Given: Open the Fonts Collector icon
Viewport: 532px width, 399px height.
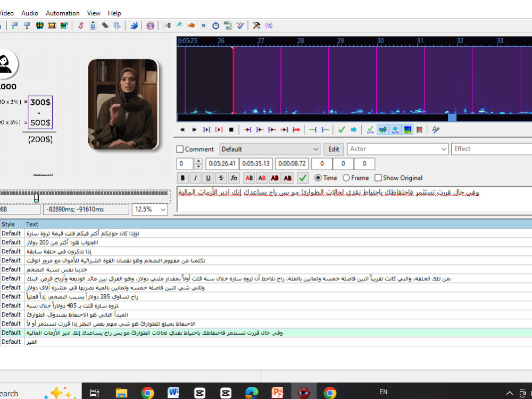Looking at the screenshot, I should (118, 26).
